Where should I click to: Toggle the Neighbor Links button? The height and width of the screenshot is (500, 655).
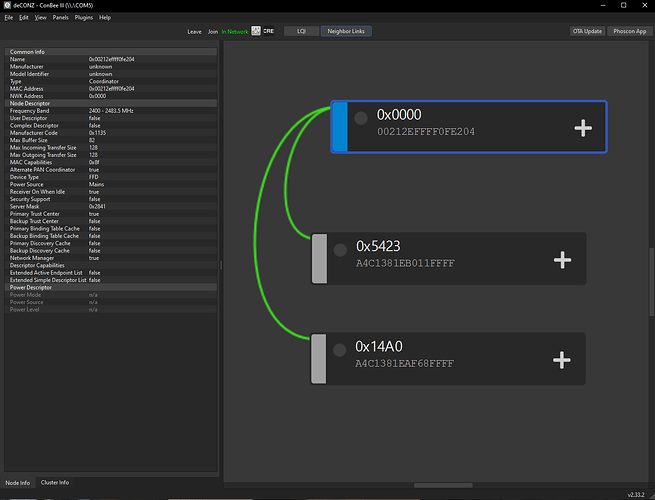pyautogui.click(x=346, y=31)
